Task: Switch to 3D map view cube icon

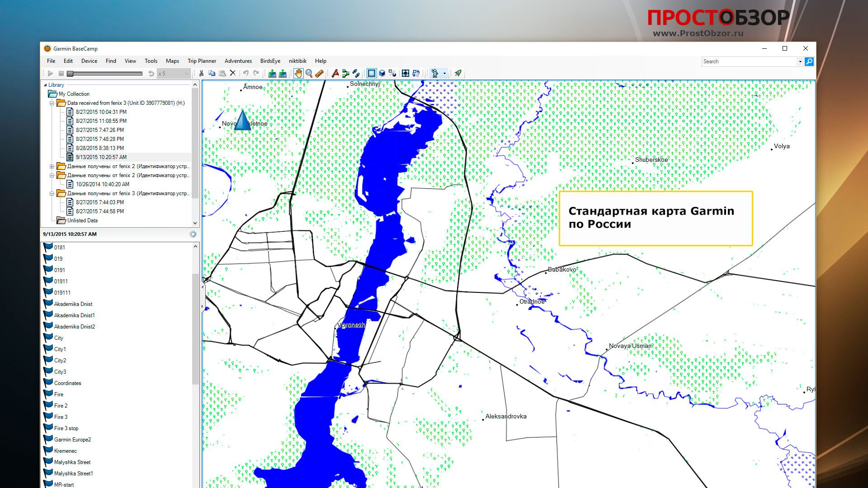Action: [382, 73]
